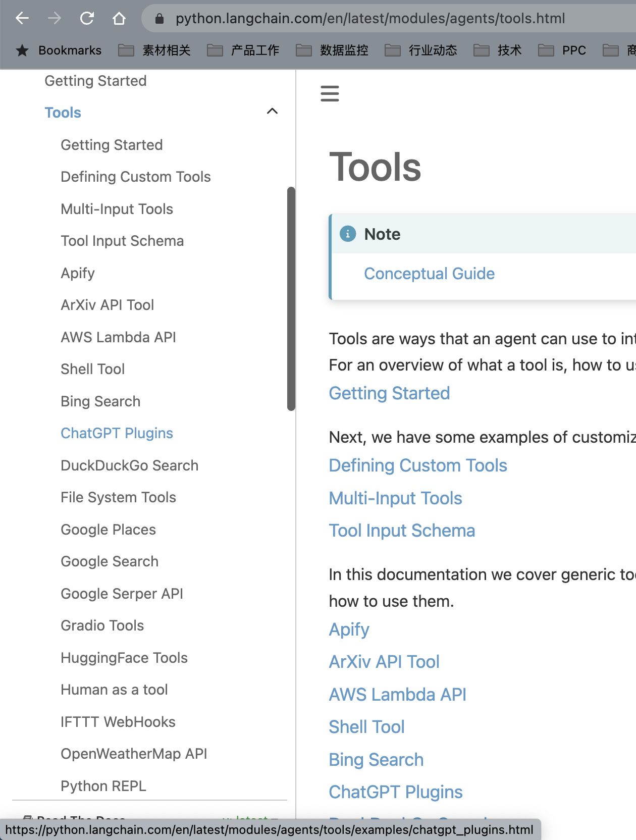Open Getting Started under Tools in sidebar

click(112, 145)
